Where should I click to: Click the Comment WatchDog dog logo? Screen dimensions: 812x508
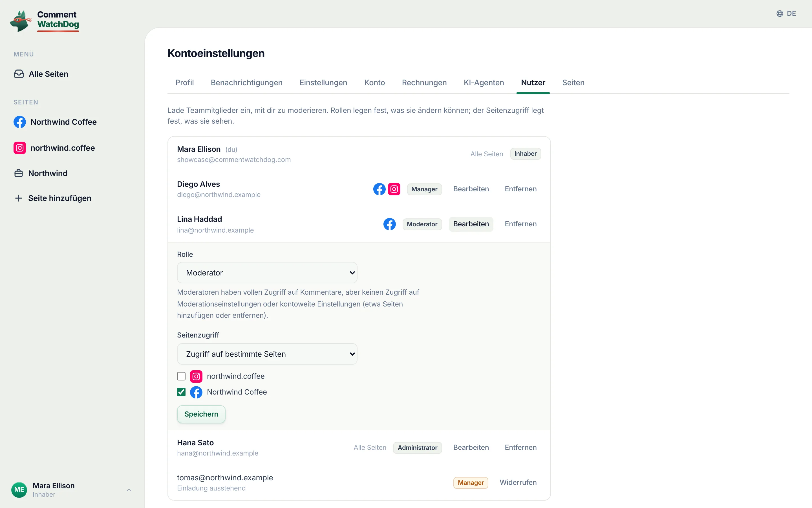21,21
